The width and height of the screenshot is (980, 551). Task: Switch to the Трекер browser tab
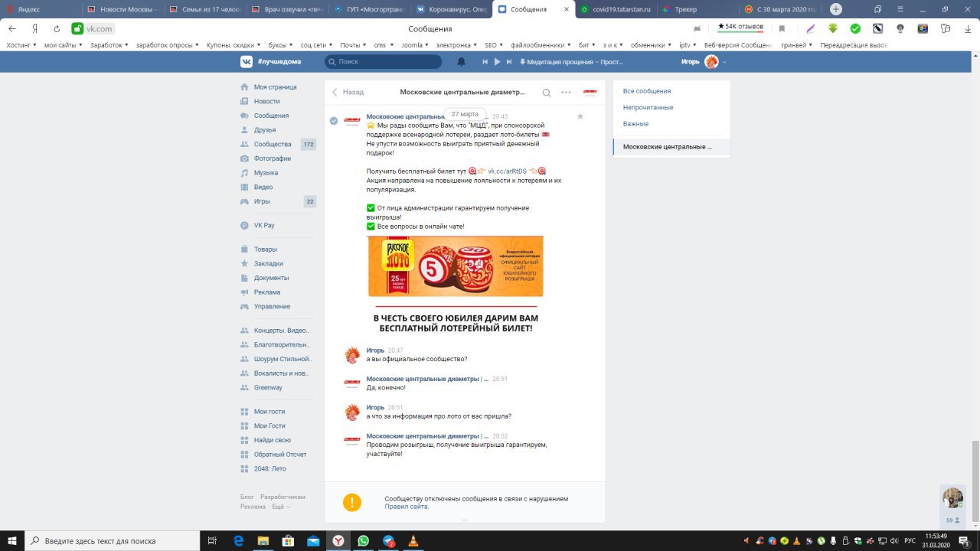click(695, 9)
